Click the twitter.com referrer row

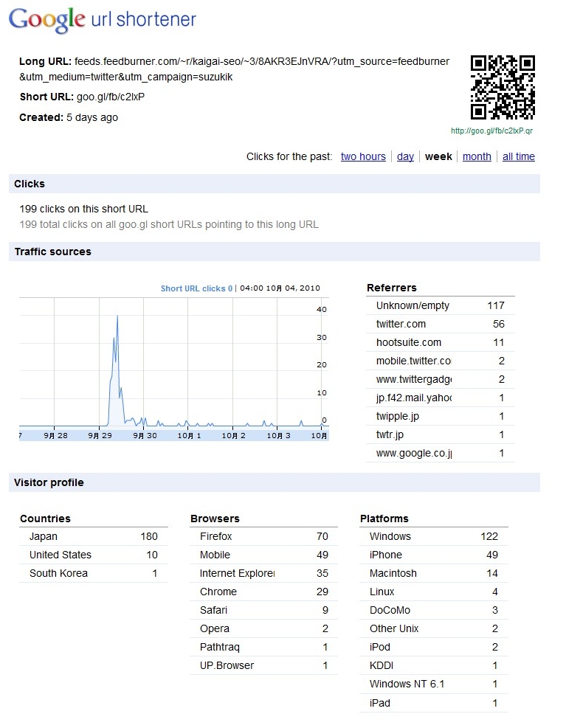click(441, 324)
